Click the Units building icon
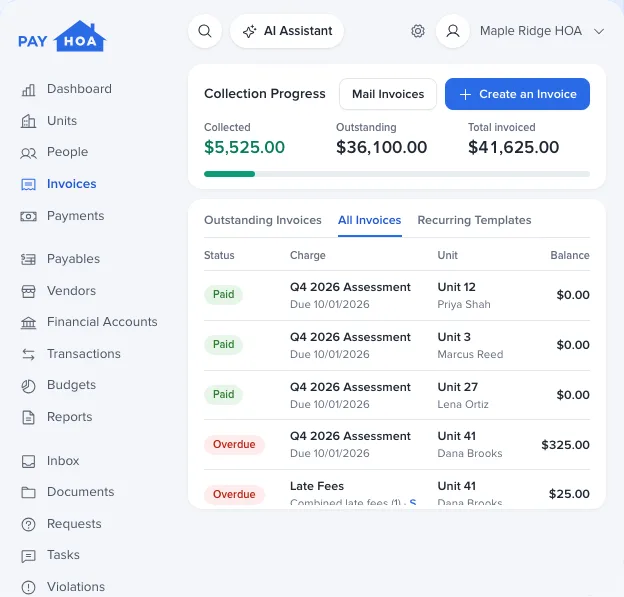The height and width of the screenshot is (597, 624). pos(28,121)
